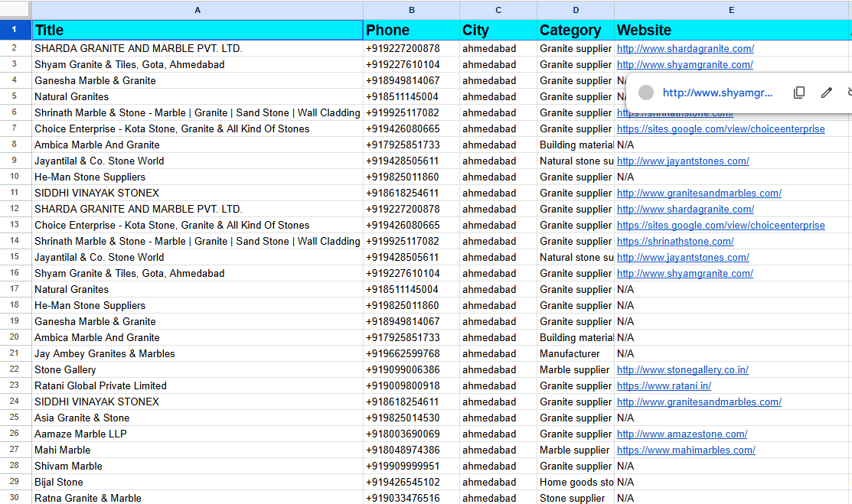Open shardagranite.com link in row 2
Viewport: 852px width, 504px height.
(x=685, y=48)
